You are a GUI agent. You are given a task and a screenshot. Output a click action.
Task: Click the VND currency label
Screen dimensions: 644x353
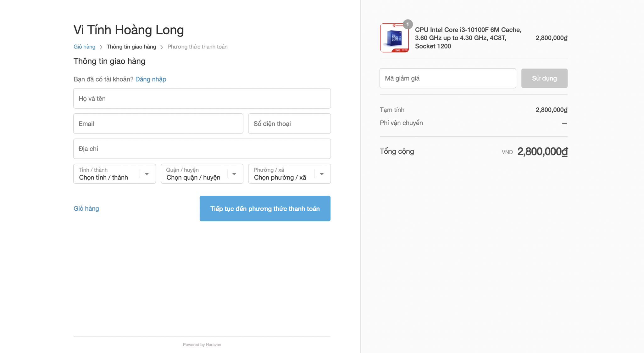[507, 152]
